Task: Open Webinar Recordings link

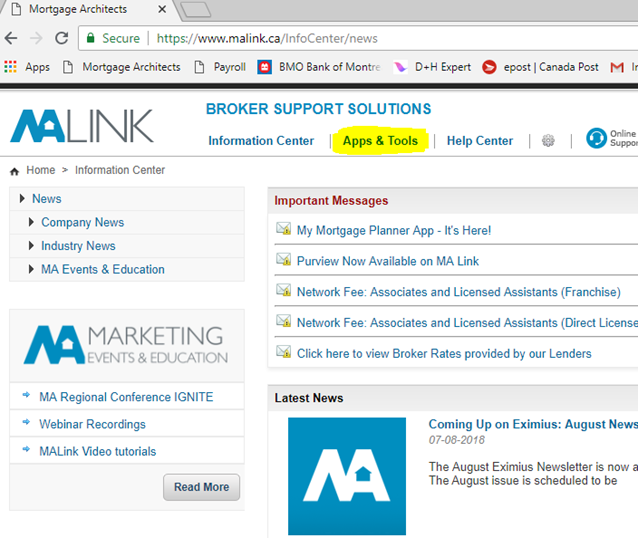Action: point(92,424)
